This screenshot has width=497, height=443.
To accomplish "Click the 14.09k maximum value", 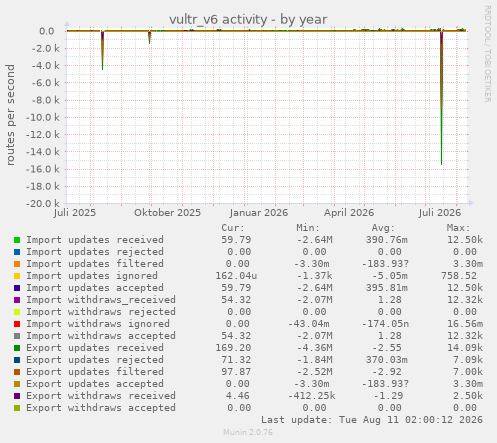I will [x=465, y=348].
